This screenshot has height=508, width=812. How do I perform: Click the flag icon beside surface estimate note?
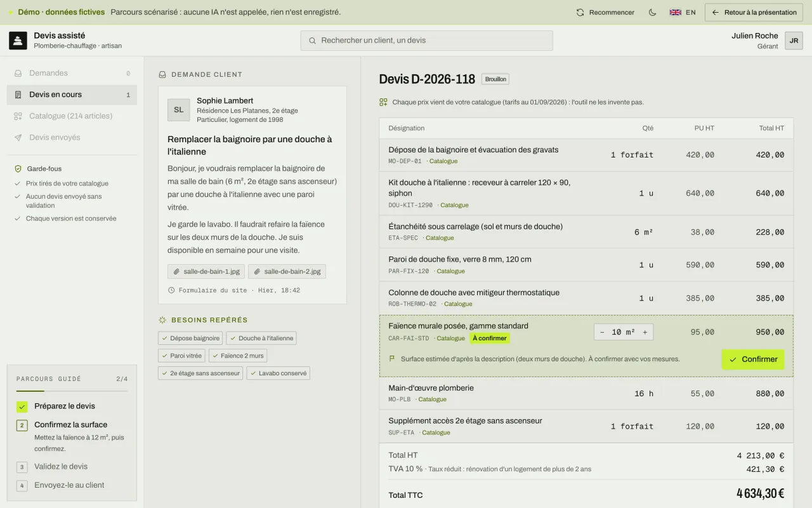[x=392, y=359]
